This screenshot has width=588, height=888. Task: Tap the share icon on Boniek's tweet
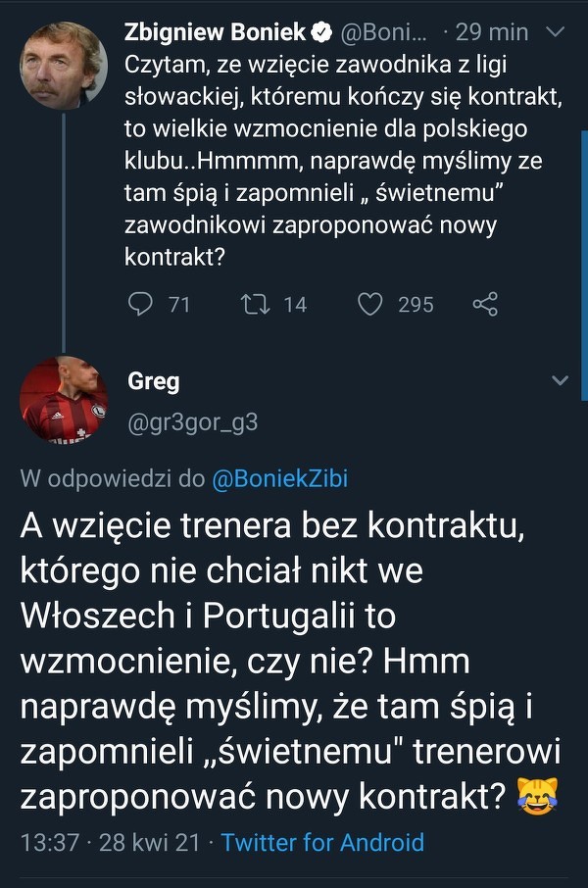pos(485,305)
